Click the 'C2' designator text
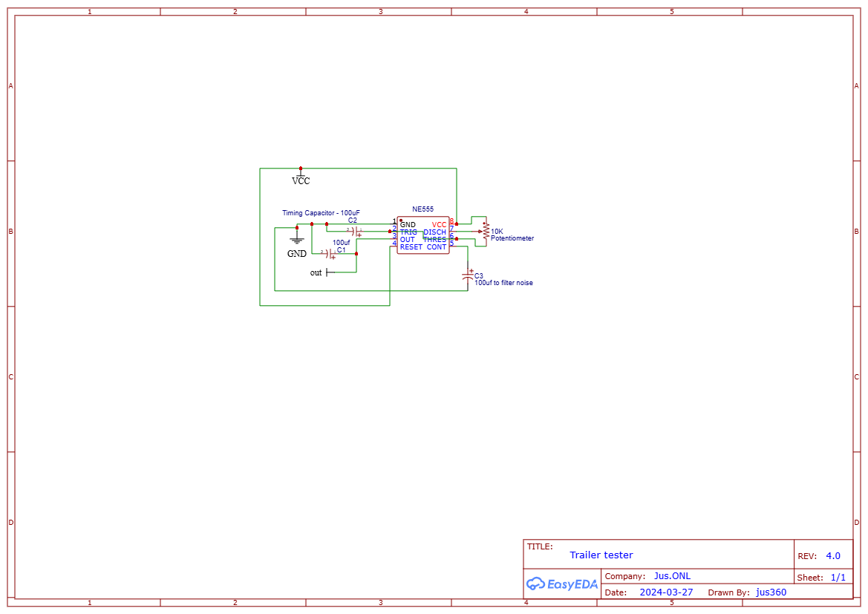The image size is (868, 614). 353,221
